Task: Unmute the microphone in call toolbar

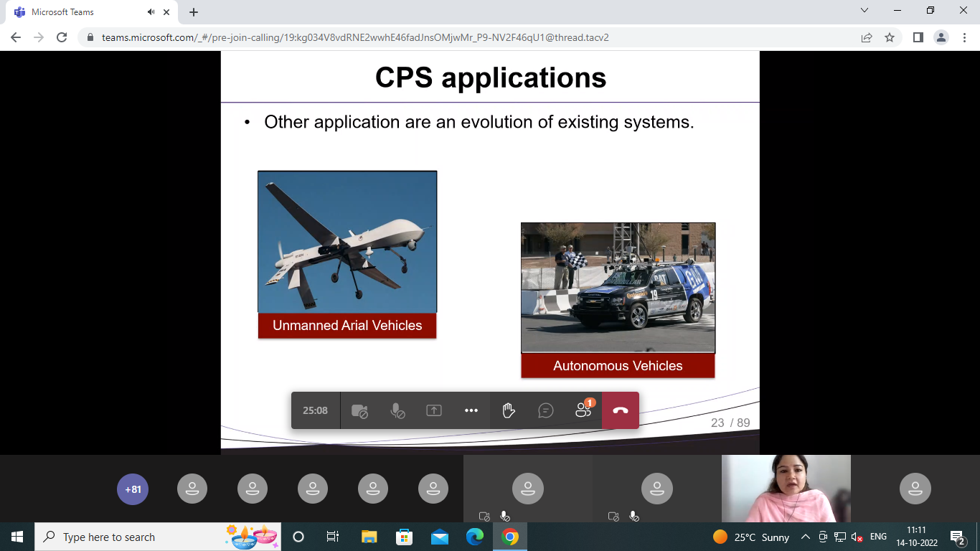Action: pyautogui.click(x=397, y=410)
